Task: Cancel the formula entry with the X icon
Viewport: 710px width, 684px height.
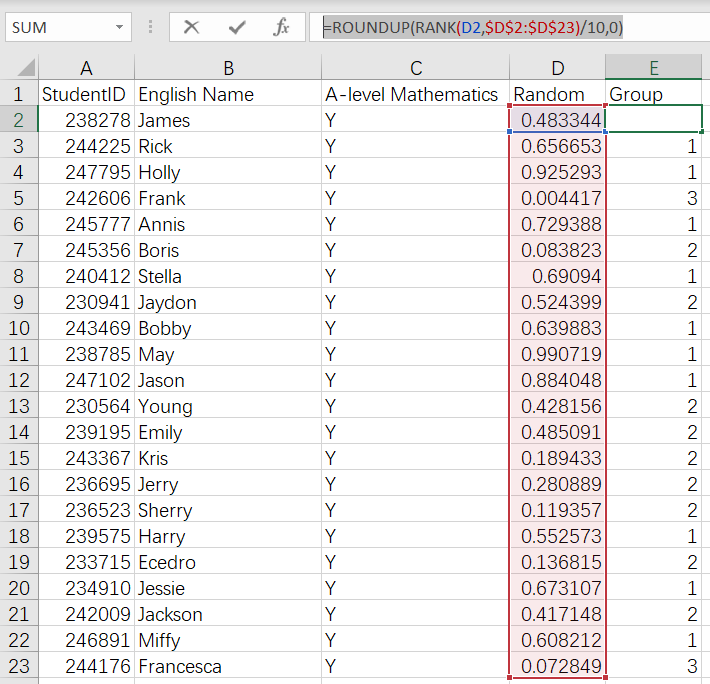Action: coord(191,27)
